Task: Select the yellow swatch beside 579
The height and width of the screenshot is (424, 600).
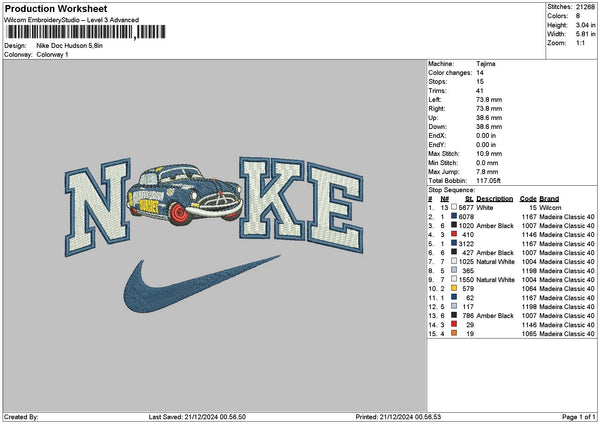Action: 454,288
